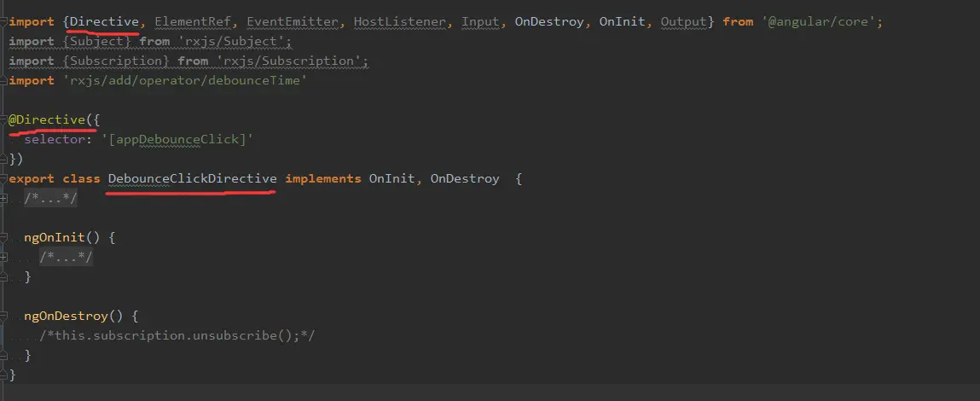
Task: Click 'OnInit' in the angular import
Action: (622, 22)
